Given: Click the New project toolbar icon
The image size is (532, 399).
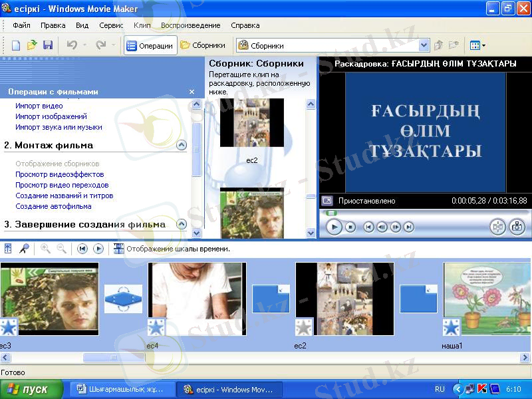Looking at the screenshot, I should click(16, 45).
